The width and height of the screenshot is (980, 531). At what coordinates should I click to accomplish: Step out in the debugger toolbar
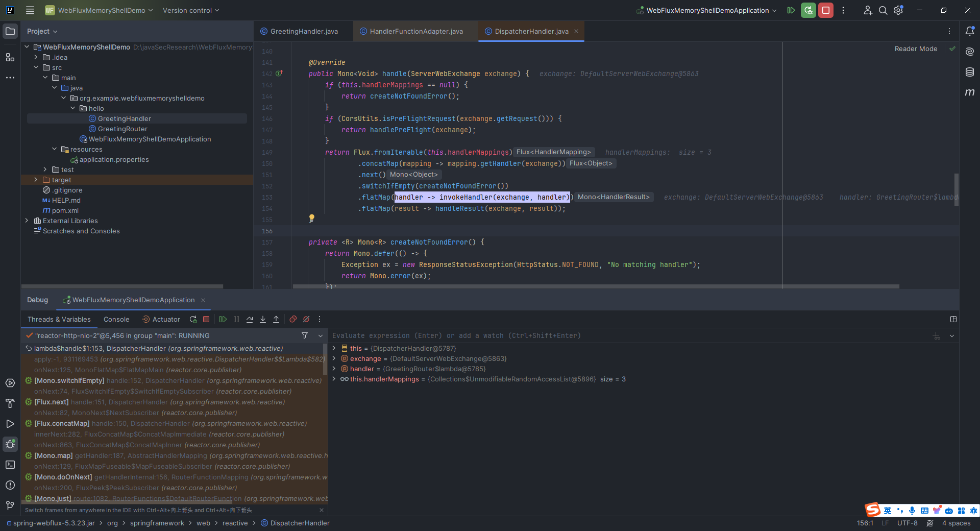tap(276, 319)
